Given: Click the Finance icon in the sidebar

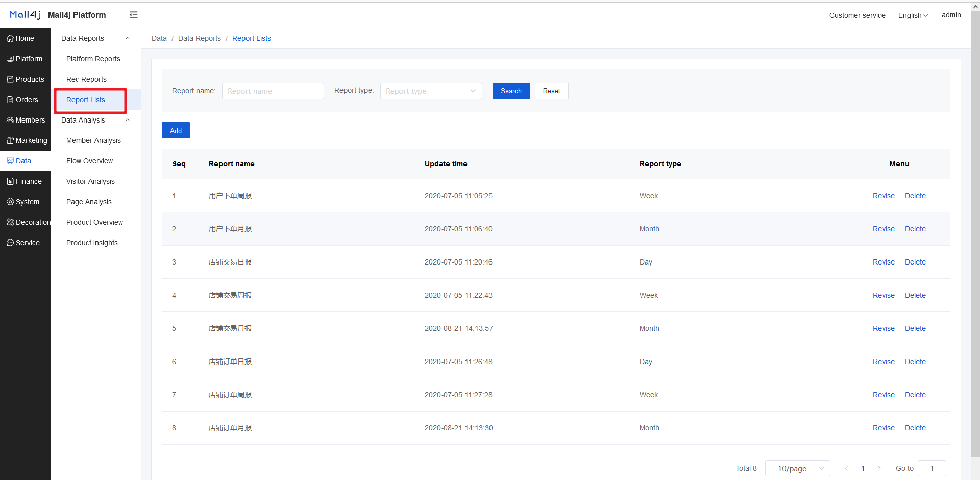Looking at the screenshot, I should point(10,181).
